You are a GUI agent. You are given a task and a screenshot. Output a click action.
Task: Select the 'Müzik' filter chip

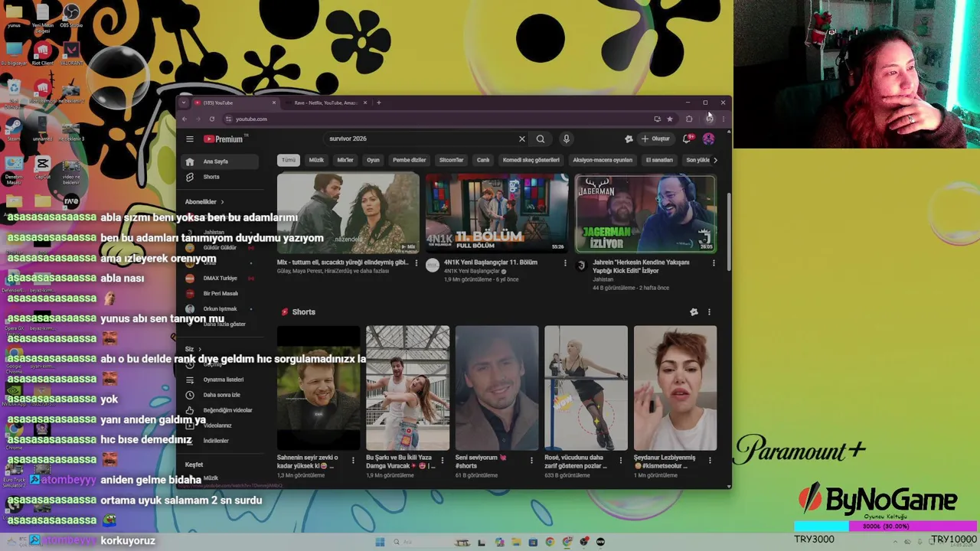[316, 160]
